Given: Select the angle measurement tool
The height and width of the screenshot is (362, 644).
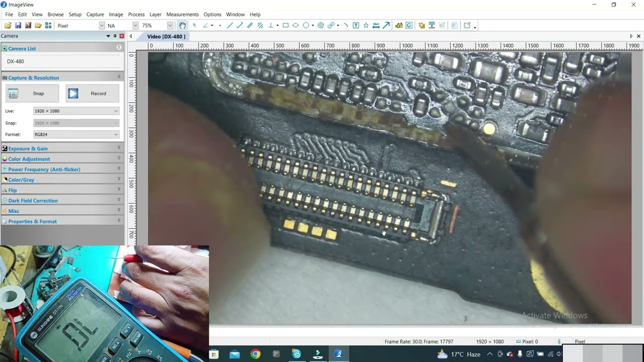Looking at the screenshot, I should (205, 25).
